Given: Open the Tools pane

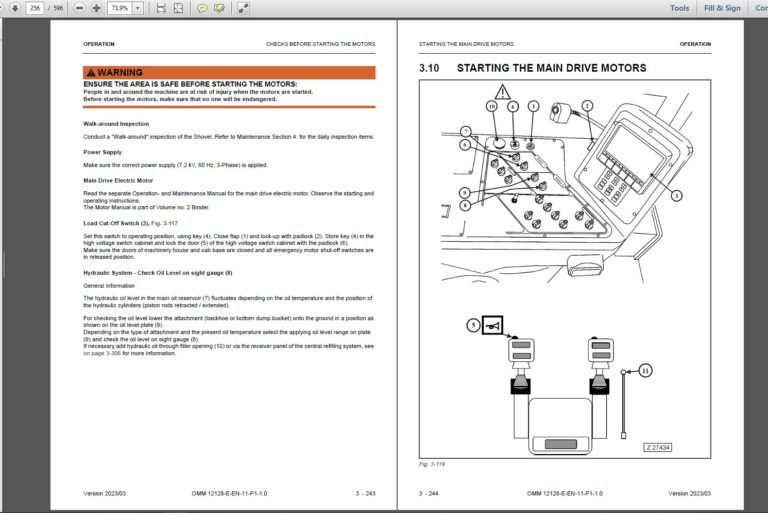Looking at the screenshot, I should [679, 8].
